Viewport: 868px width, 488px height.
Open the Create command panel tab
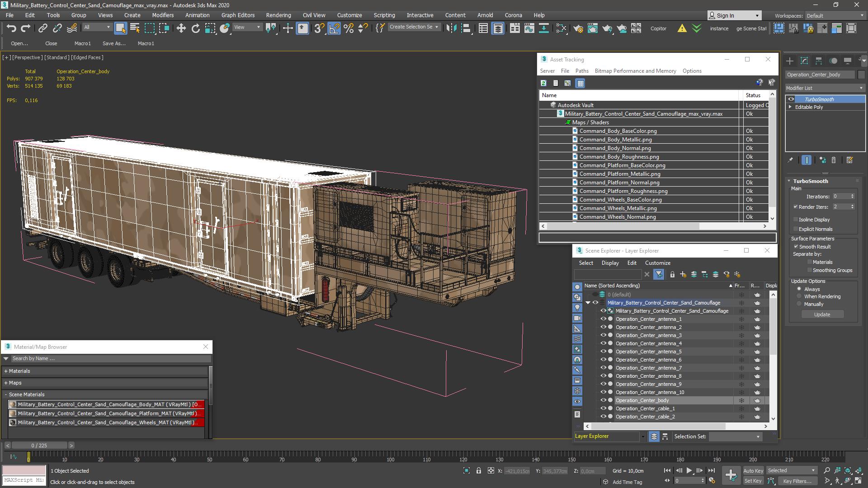pos(790,61)
